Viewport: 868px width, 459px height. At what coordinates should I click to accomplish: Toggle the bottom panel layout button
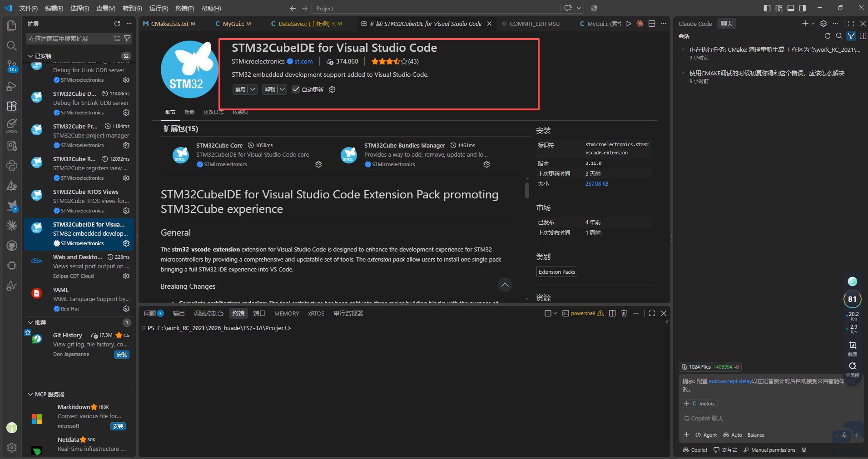click(791, 8)
